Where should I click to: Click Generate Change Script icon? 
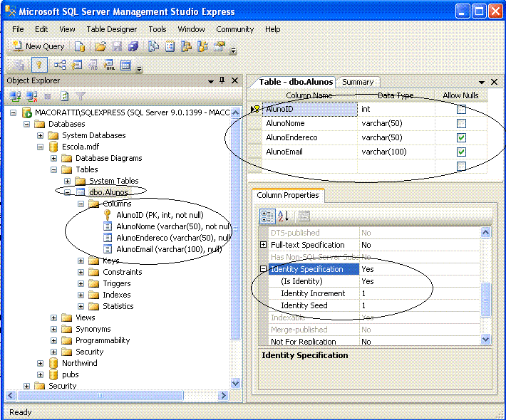[19, 65]
